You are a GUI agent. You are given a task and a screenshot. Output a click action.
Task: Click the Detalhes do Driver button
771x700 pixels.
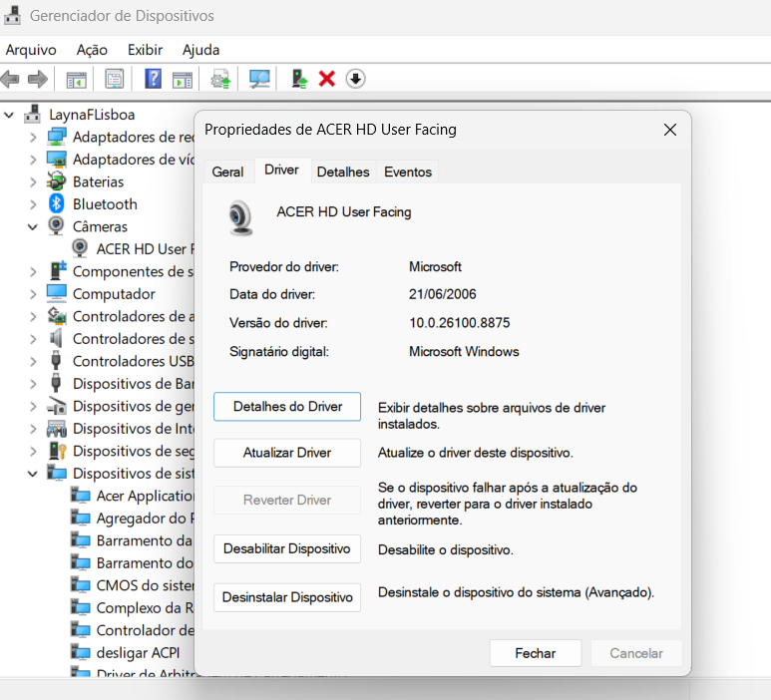(287, 407)
